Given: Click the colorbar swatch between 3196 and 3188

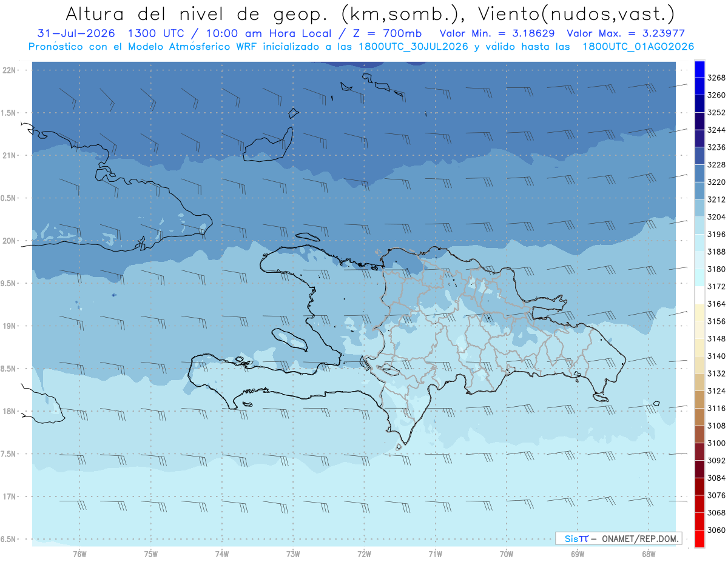Looking at the screenshot, I should pyautogui.click(x=699, y=243).
